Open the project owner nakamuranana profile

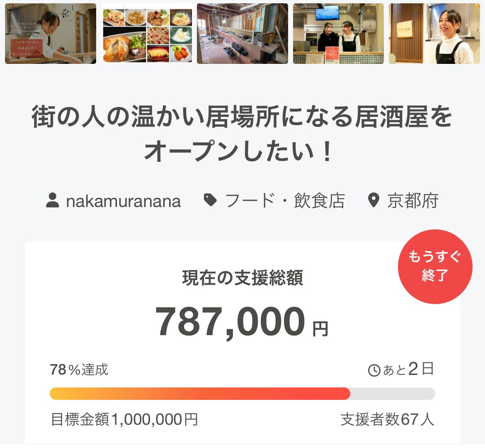(123, 201)
